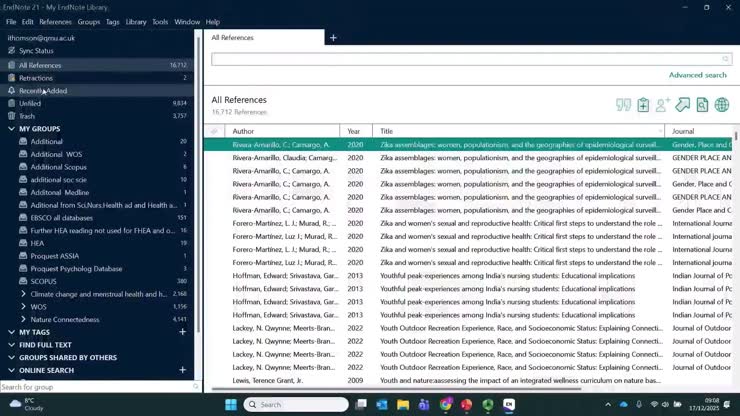Screen dimensions: 740x416
Task: Expand the WOS group set
Action: pyautogui.click(x=23, y=306)
